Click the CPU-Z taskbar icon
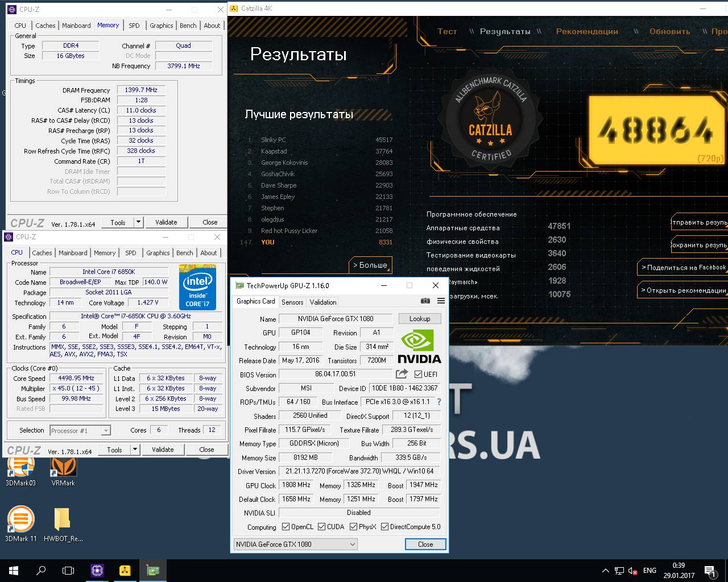728x582 pixels. [97, 571]
